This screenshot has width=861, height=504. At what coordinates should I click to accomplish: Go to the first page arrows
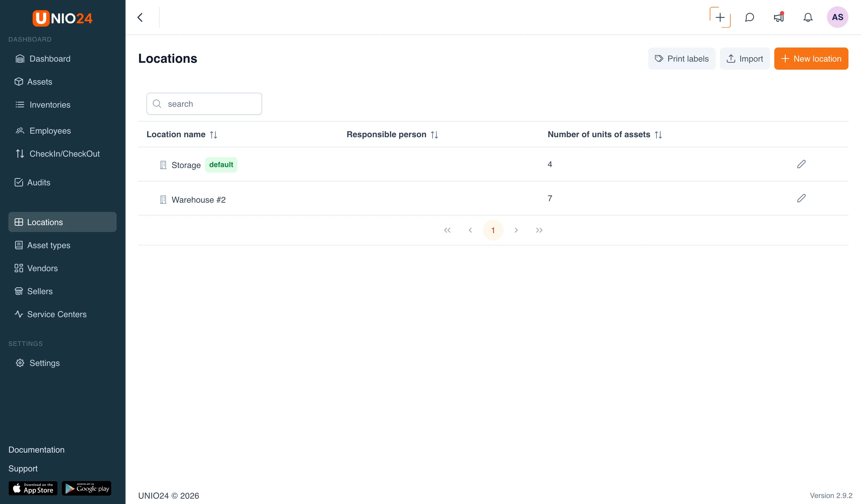pos(447,230)
